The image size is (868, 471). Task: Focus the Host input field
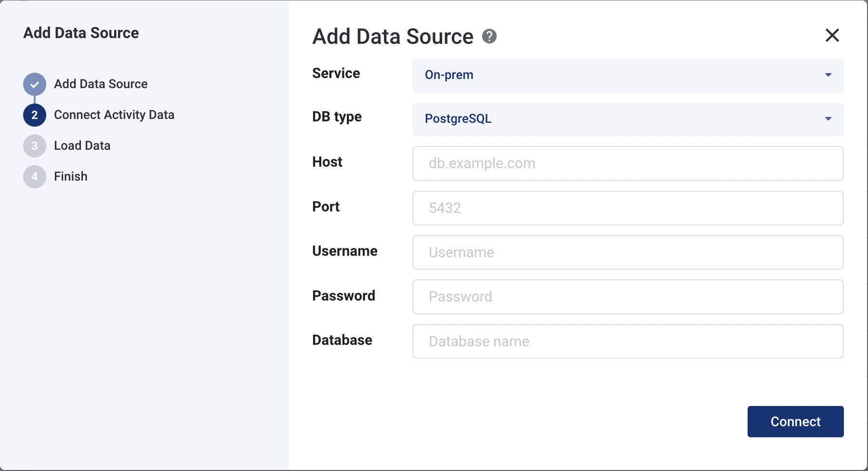628,164
